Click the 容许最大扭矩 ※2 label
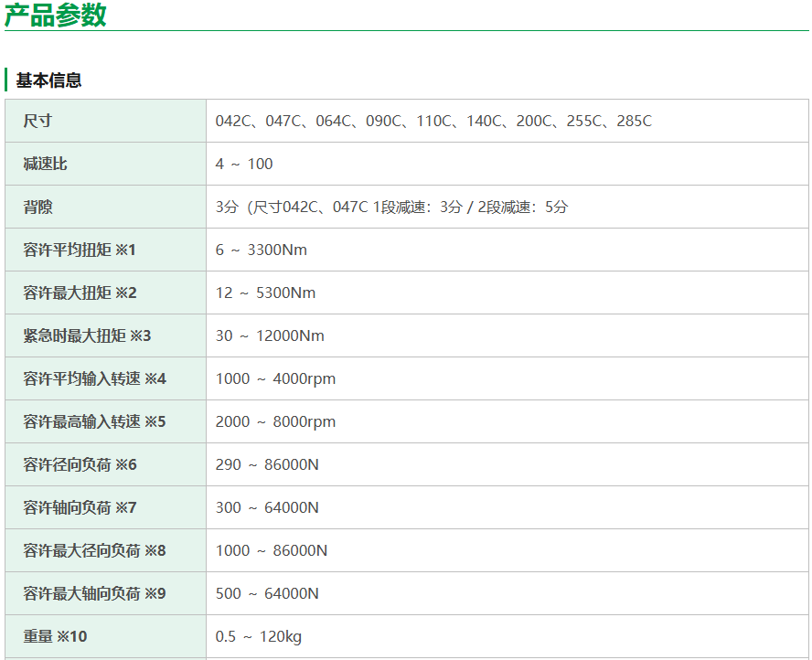The height and width of the screenshot is (660, 812). point(80,293)
